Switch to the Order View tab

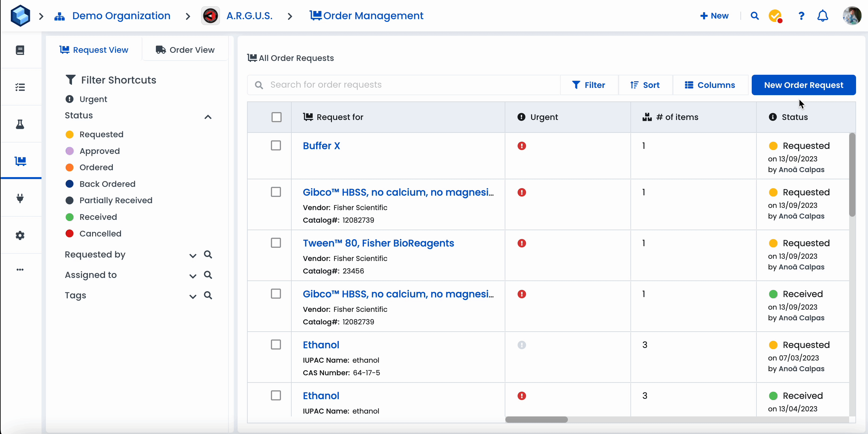tap(185, 50)
